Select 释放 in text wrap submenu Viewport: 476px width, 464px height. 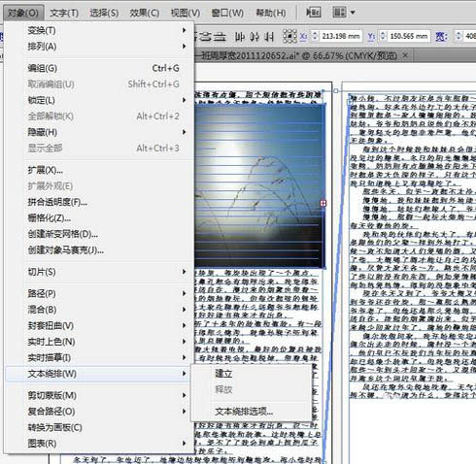(251, 389)
